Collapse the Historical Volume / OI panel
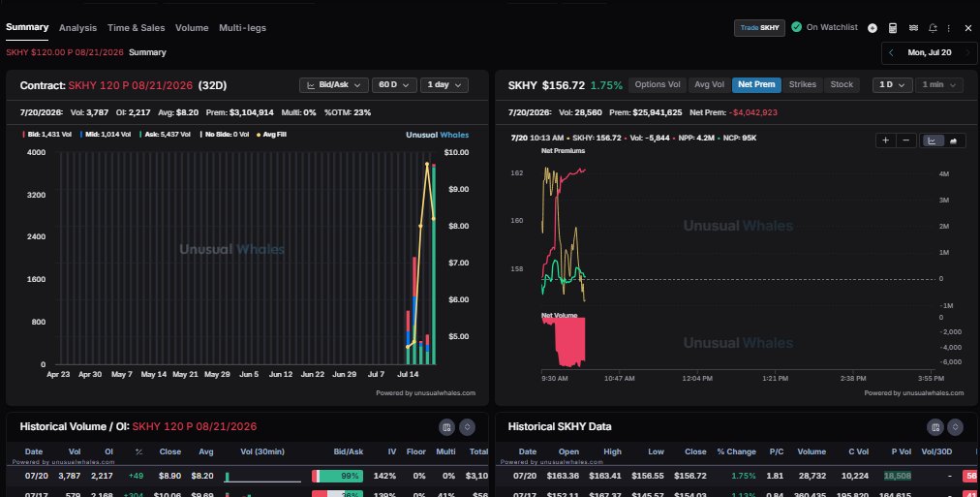 [x=468, y=427]
